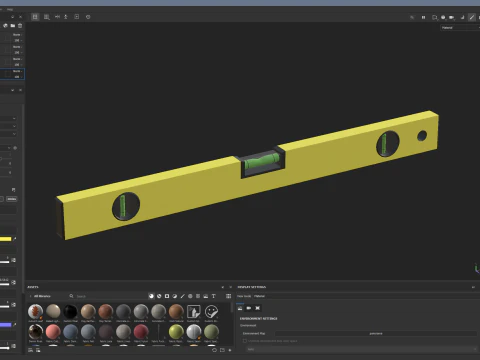Select the first active toolbar mode icon

tap(35, 17)
